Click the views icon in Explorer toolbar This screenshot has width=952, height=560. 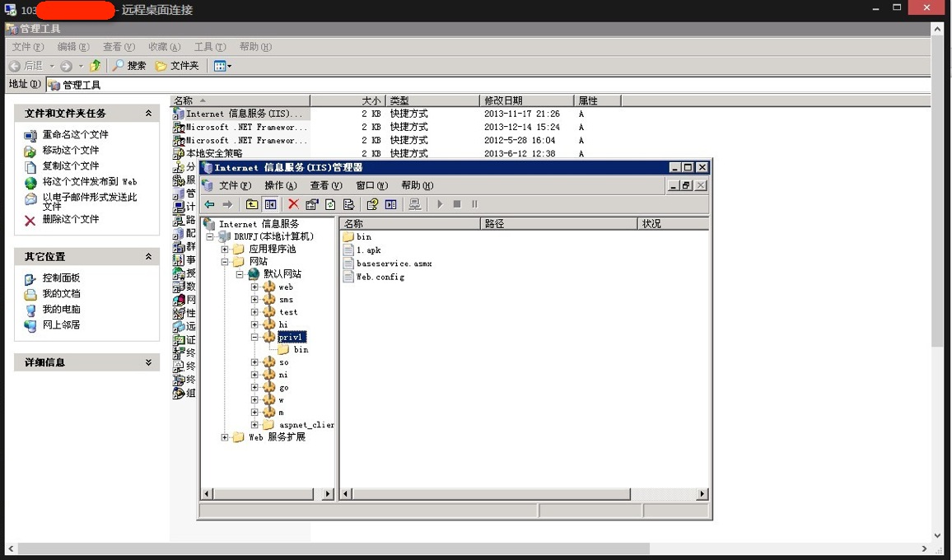coord(220,66)
